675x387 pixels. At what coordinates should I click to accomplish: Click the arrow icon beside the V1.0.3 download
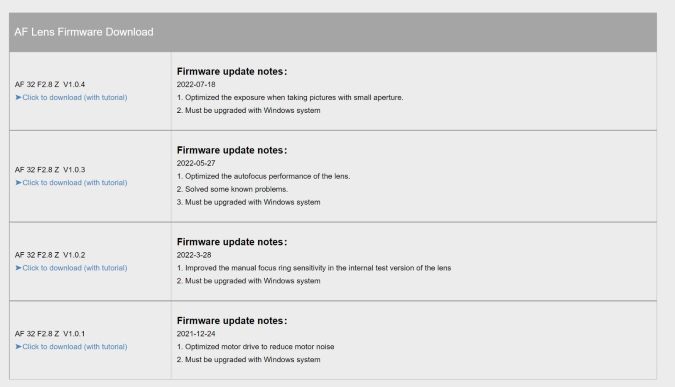pyautogui.click(x=19, y=183)
